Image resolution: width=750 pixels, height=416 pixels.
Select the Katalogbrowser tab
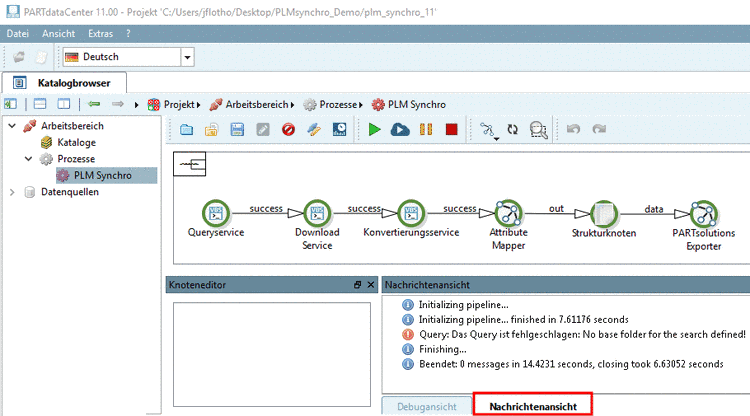tap(65, 83)
